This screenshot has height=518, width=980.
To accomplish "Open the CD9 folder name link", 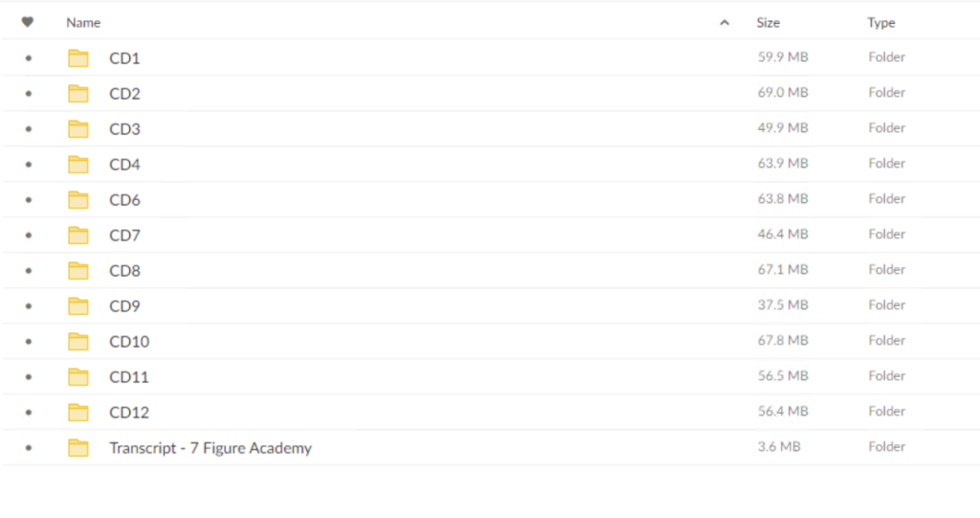I will [x=124, y=306].
